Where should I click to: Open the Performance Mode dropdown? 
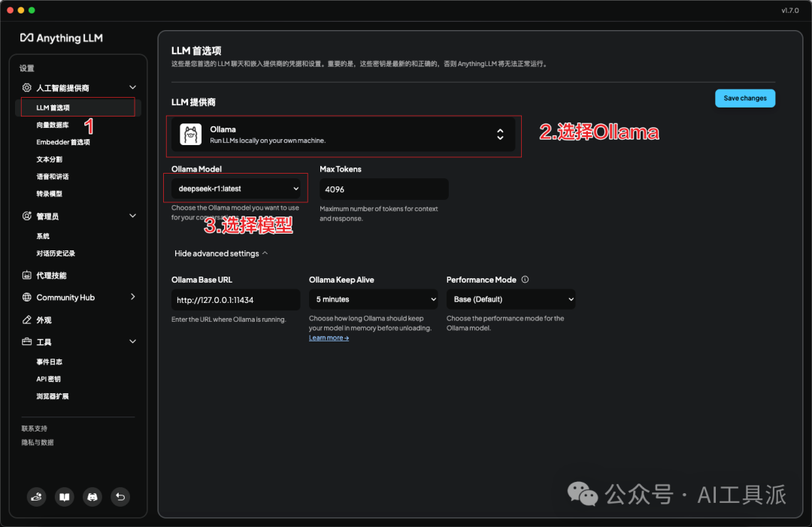[511, 299]
